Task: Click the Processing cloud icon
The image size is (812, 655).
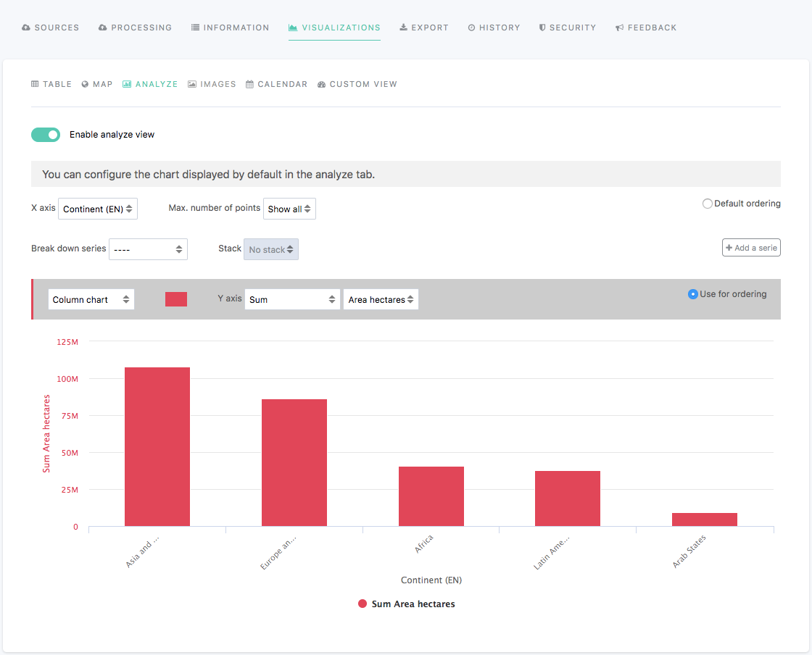Action: [103, 28]
